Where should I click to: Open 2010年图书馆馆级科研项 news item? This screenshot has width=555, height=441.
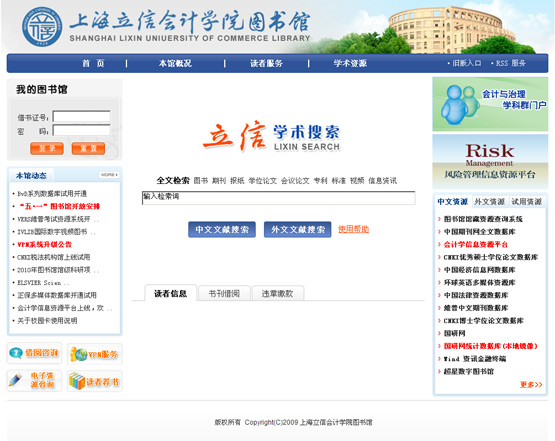[x=58, y=270]
